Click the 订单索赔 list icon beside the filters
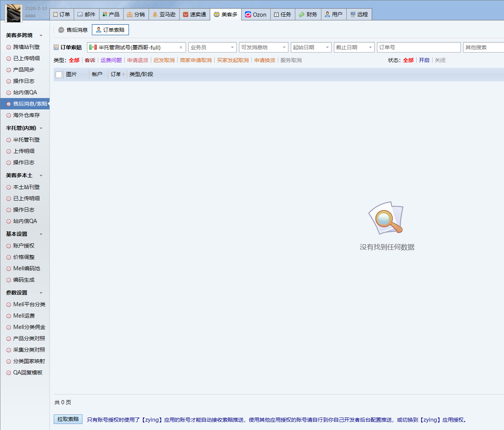Screen dimensions: 504x430 (56, 47)
